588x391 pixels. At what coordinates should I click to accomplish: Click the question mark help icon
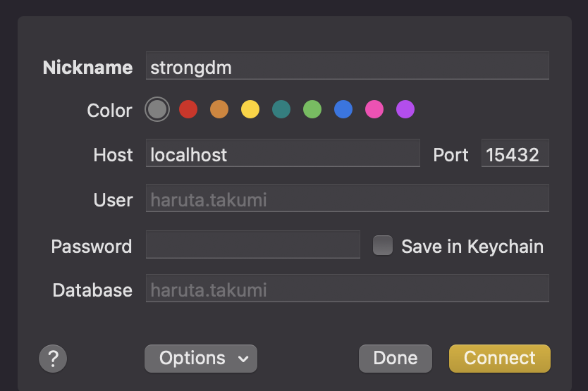pos(53,359)
